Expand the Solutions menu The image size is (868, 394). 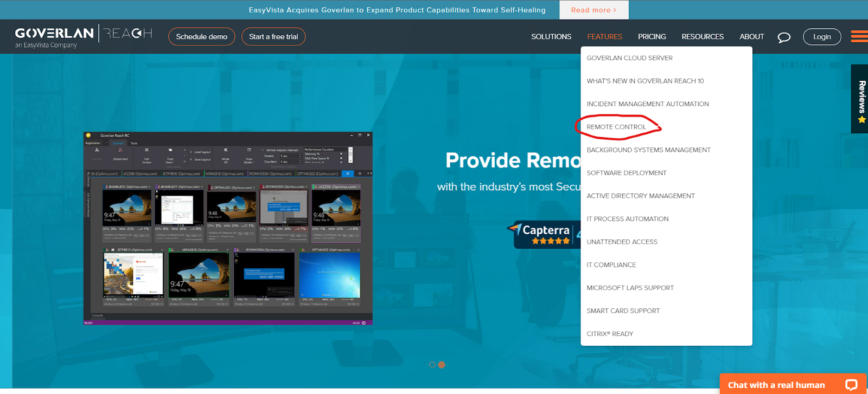[551, 37]
